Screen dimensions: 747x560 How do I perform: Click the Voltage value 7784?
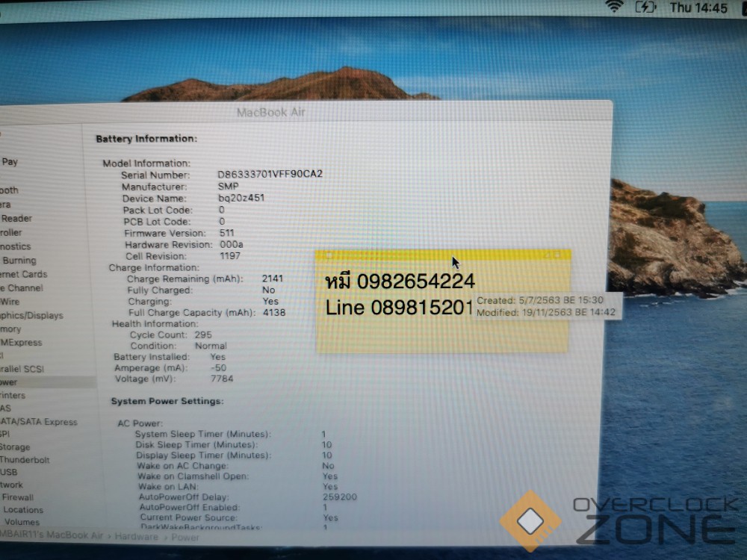click(222, 379)
